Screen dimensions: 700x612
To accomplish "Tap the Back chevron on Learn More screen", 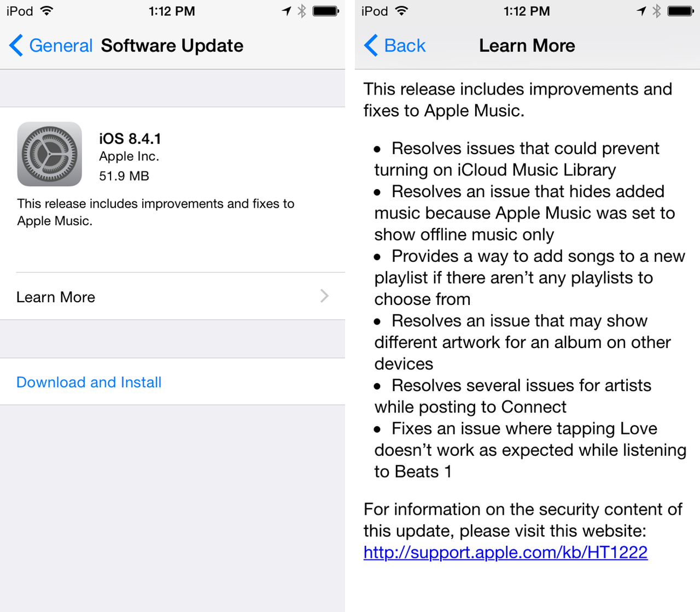I will [x=371, y=45].
